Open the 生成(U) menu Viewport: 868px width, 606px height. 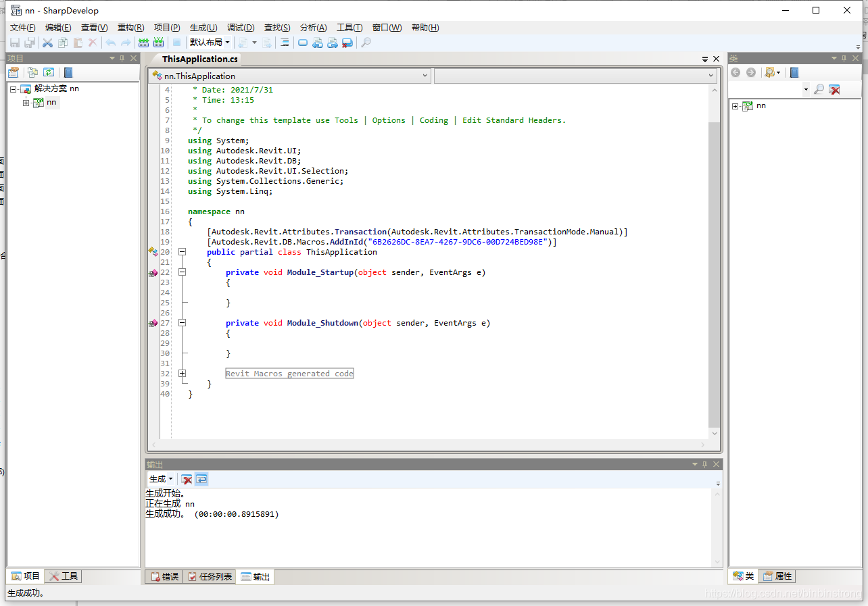(203, 28)
